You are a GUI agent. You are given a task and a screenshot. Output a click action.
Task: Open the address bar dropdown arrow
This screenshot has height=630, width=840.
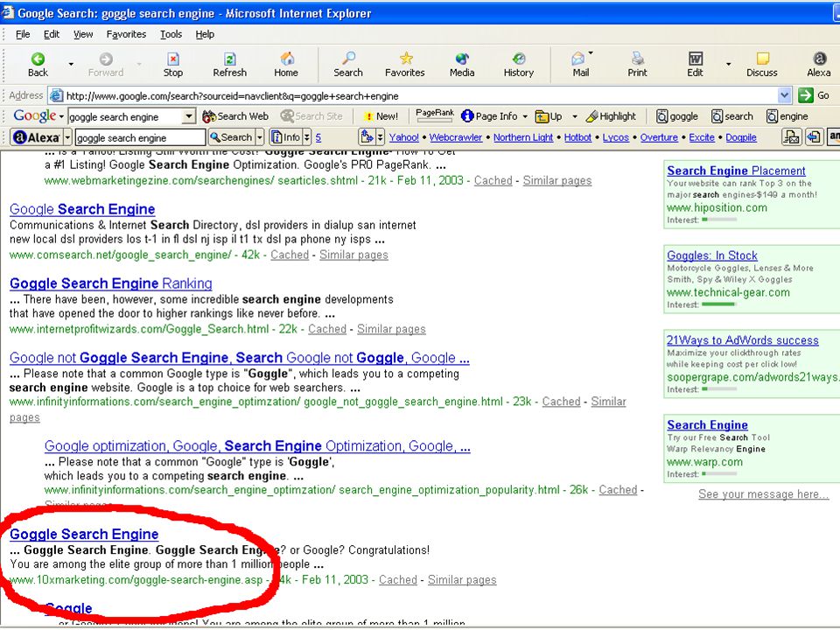tap(784, 95)
